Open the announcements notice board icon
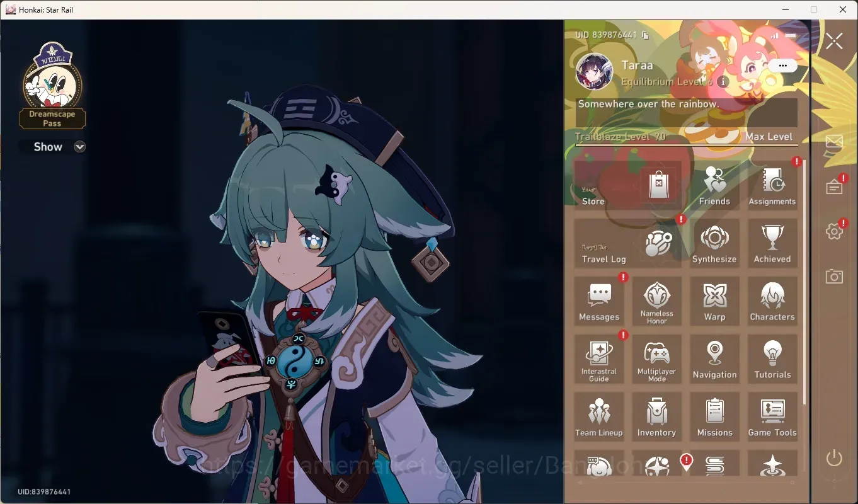The image size is (858, 504). coord(834,187)
